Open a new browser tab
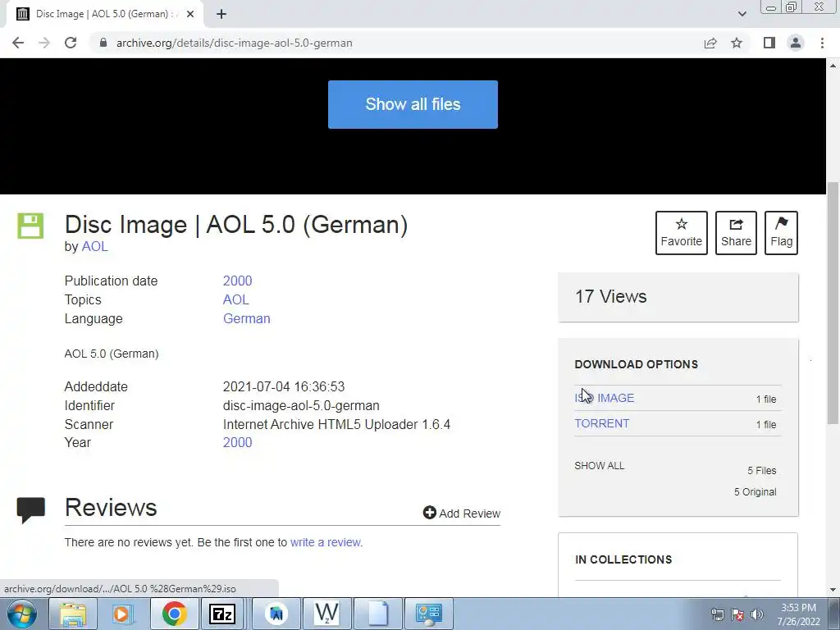 (221, 15)
